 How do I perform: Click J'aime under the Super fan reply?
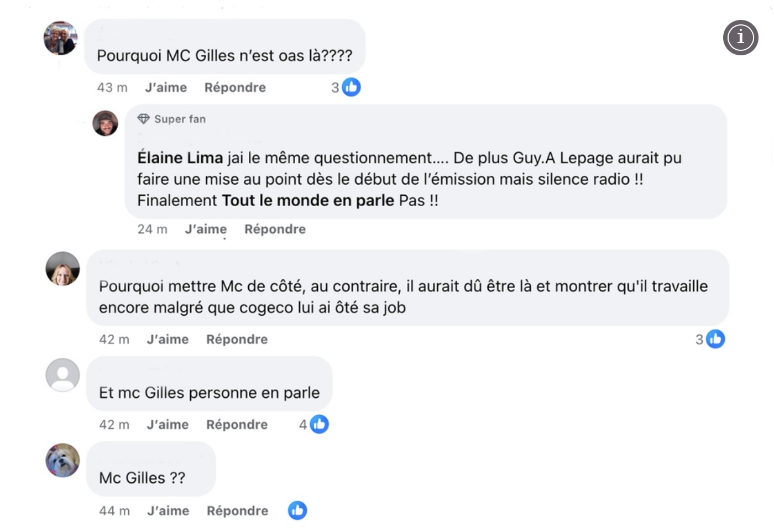(206, 229)
